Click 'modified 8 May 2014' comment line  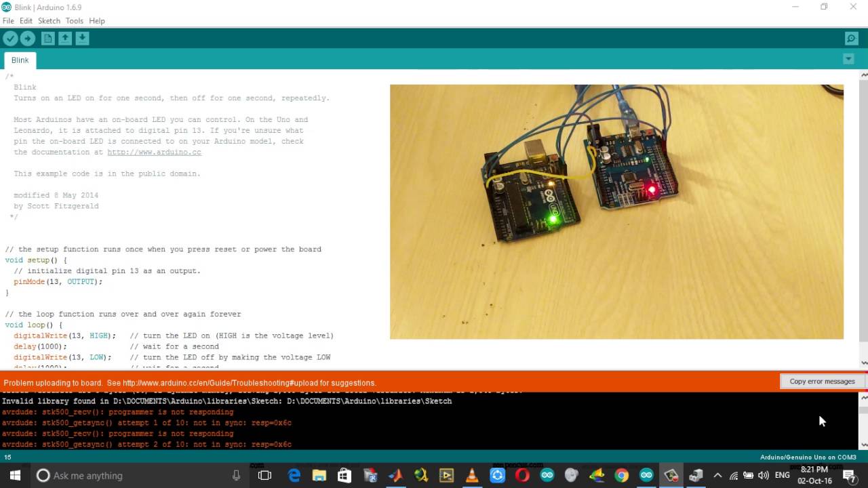pos(56,195)
